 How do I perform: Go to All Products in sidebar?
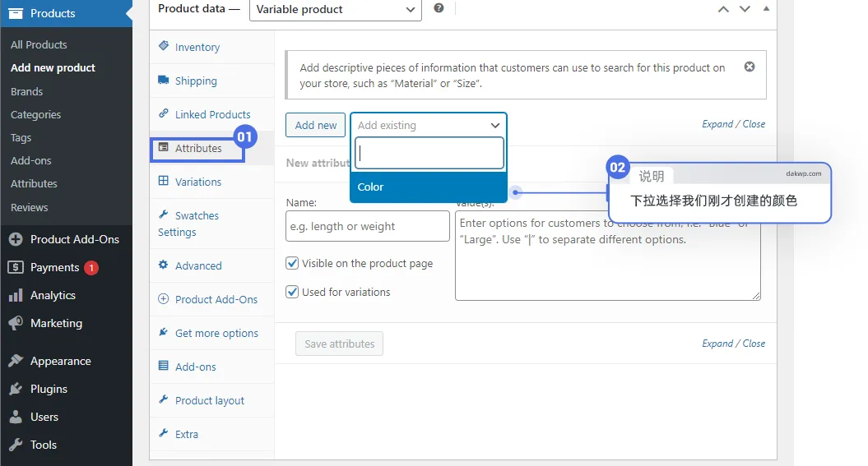point(39,44)
